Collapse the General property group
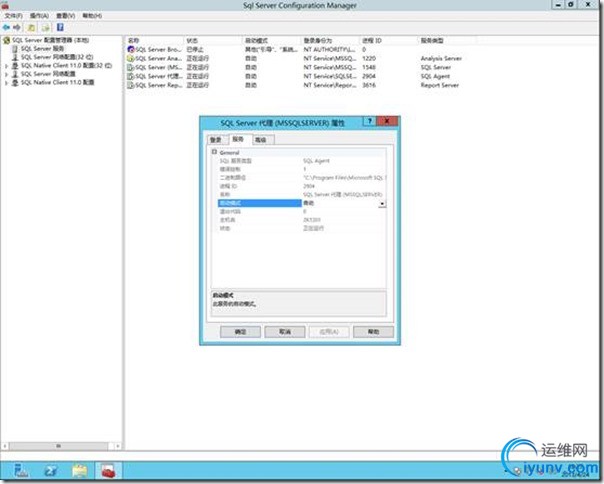Viewport: 604px width, 484px height. (215, 152)
